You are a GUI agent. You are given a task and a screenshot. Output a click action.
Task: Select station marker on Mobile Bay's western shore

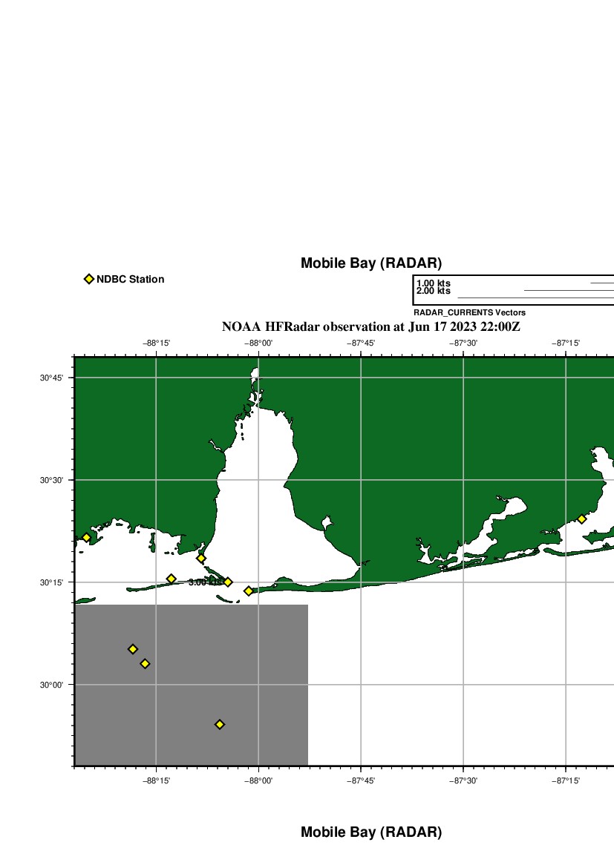point(200,558)
